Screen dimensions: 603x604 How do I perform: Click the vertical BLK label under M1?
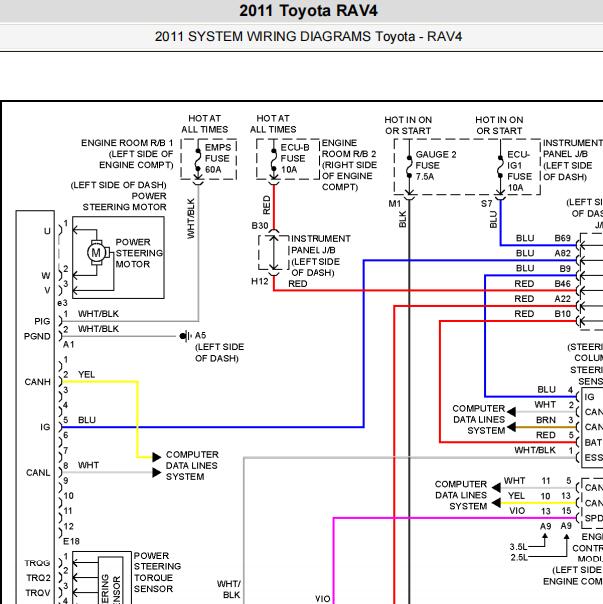pyautogui.click(x=403, y=219)
